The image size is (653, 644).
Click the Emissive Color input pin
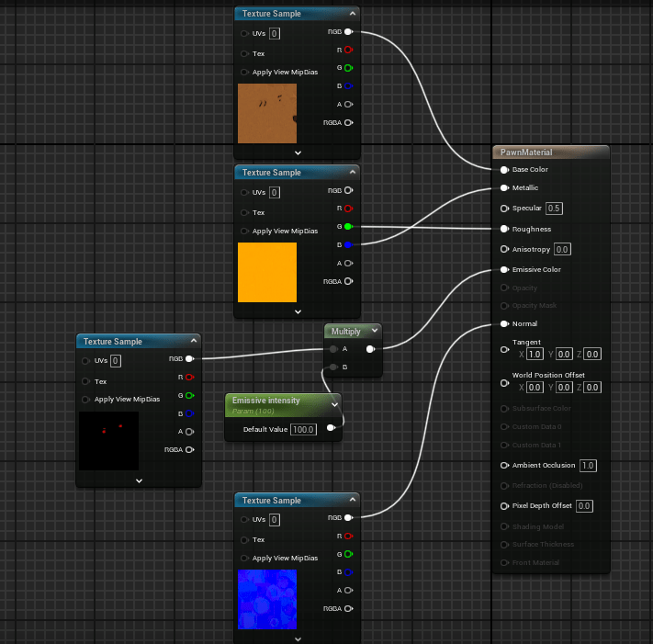click(x=504, y=270)
